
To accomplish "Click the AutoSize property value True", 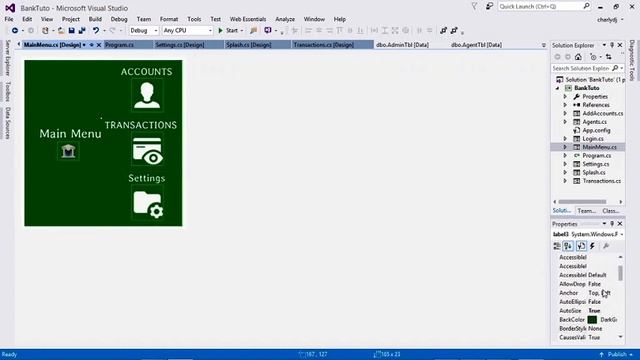I will 594,311.
